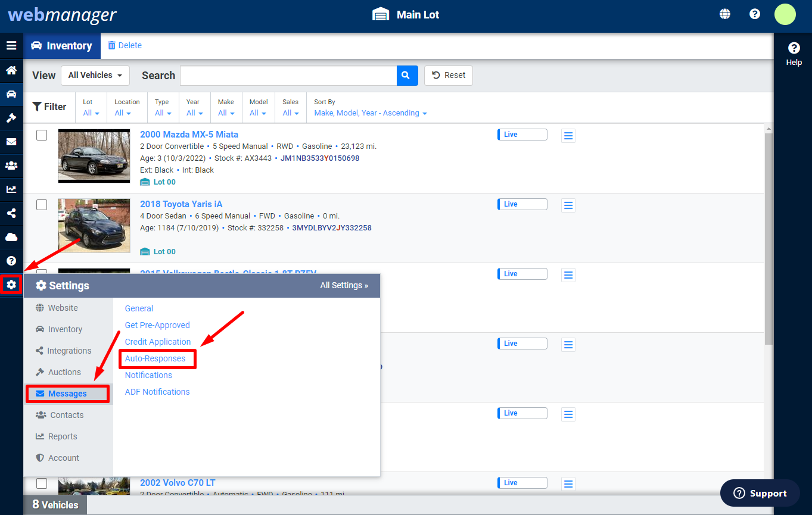Viewport: 812px width, 515px height.
Task: Open the Settings gear icon in sidebar
Action: click(x=11, y=285)
